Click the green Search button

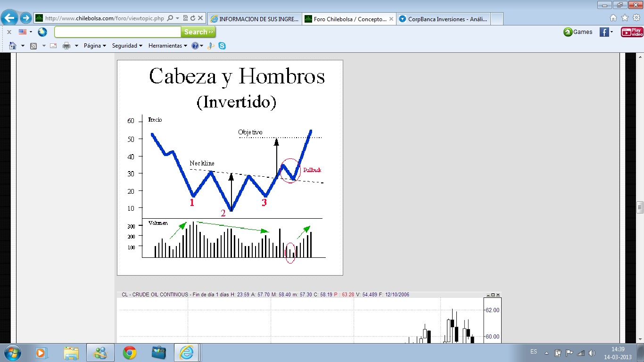198,32
